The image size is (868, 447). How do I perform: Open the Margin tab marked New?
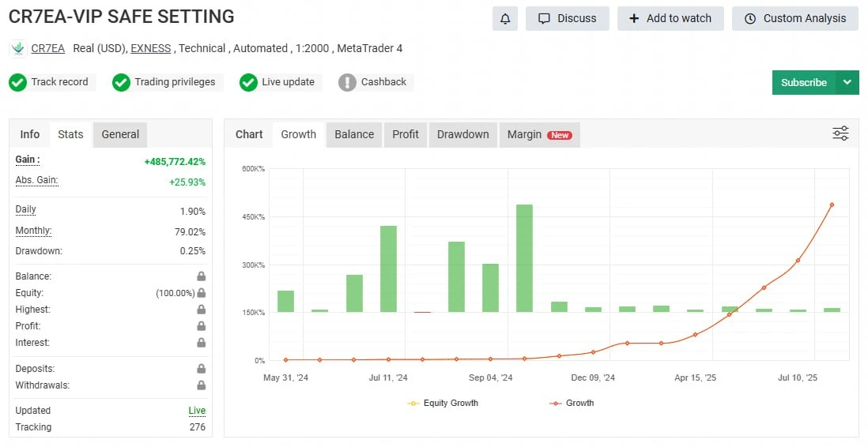[x=539, y=134]
